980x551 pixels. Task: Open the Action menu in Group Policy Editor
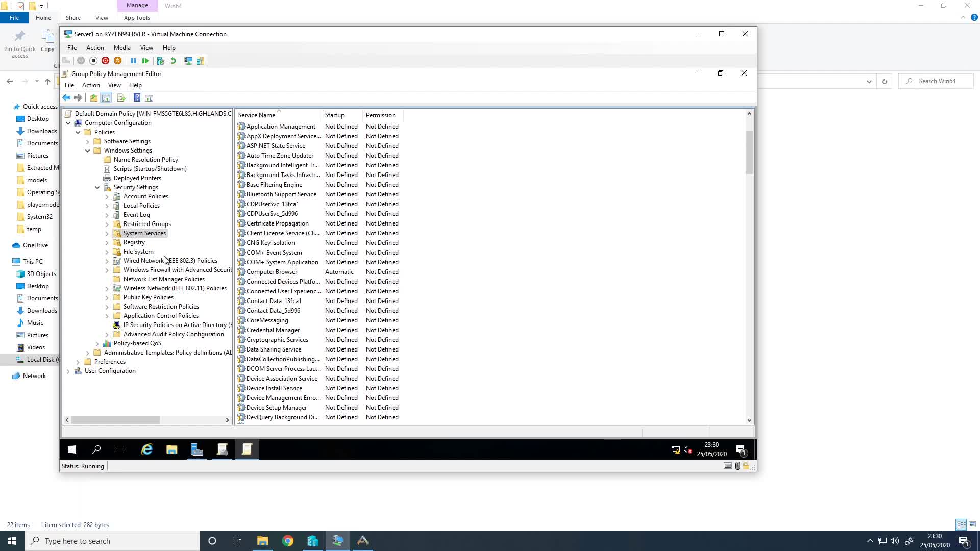(x=91, y=85)
